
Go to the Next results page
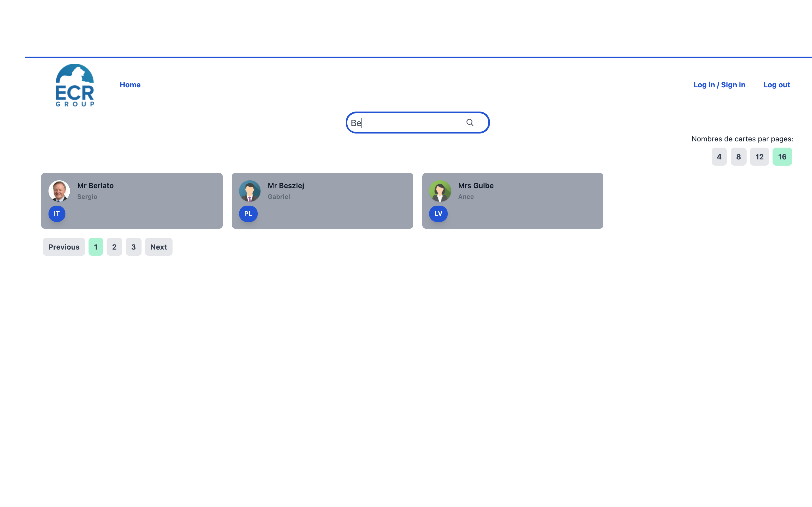click(x=158, y=247)
